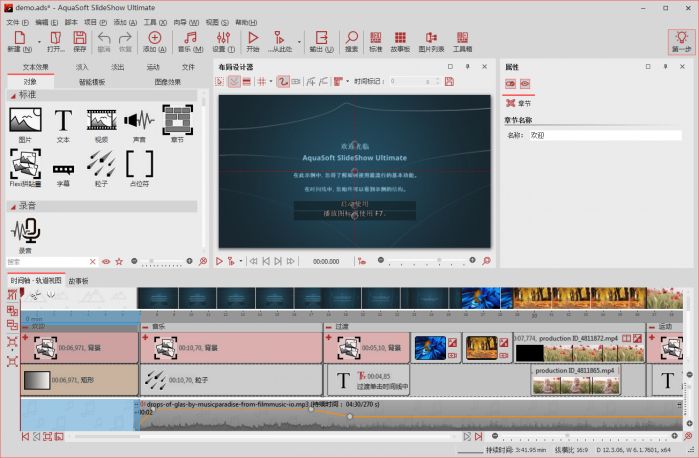Switch to the 智能模板 tab
The width and height of the screenshot is (699, 458).
coord(92,82)
